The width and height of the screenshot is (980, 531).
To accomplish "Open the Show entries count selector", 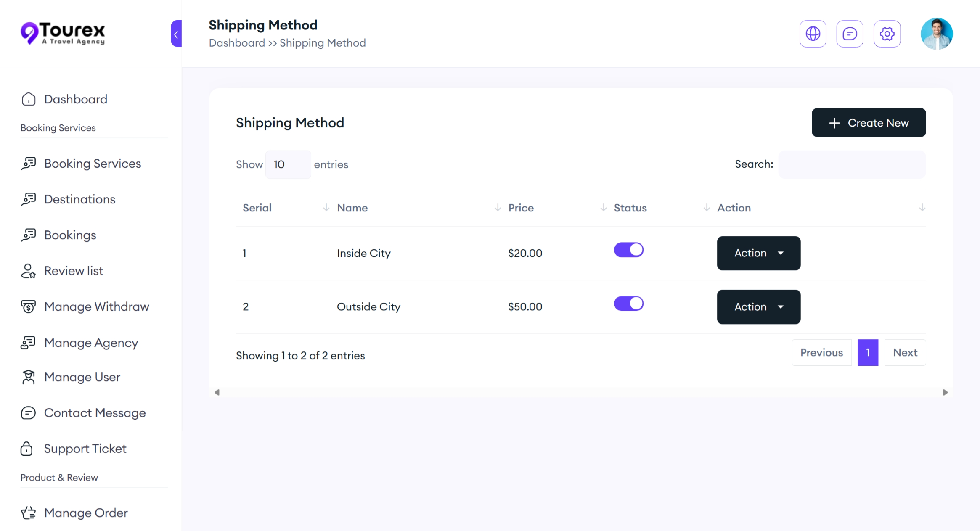I will coord(288,164).
